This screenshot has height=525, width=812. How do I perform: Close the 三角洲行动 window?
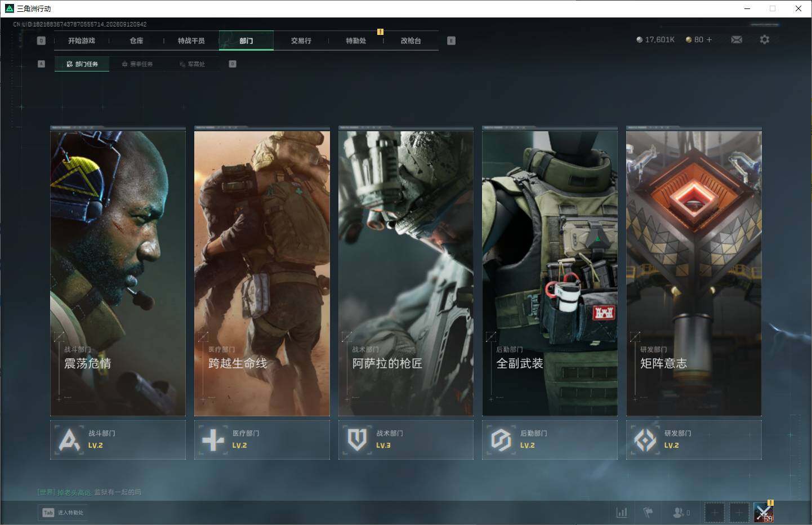(798, 8)
